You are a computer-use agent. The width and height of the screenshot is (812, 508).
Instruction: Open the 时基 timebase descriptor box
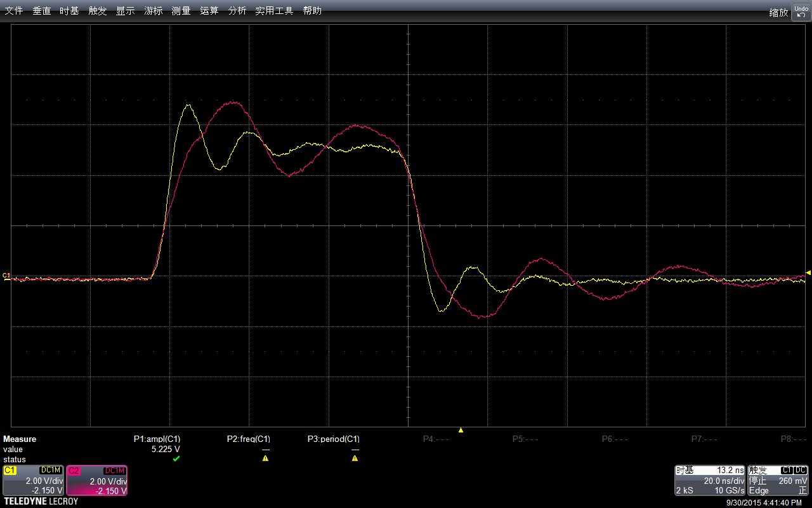(710, 481)
